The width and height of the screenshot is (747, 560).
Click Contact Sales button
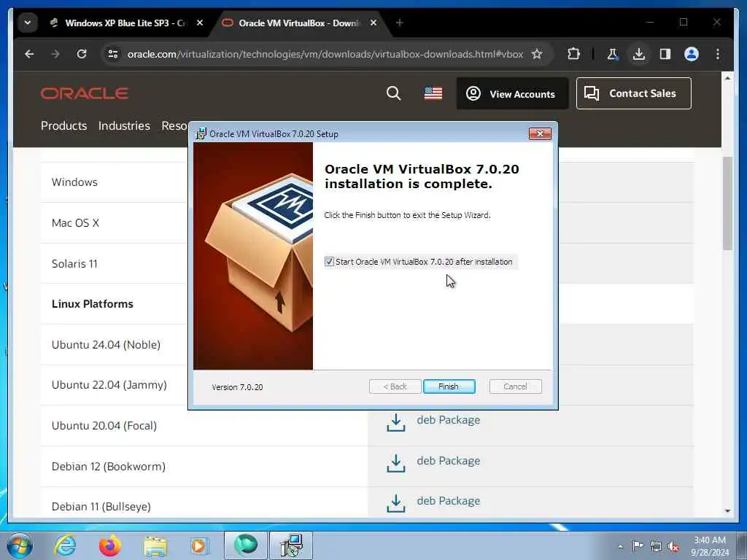tap(634, 93)
